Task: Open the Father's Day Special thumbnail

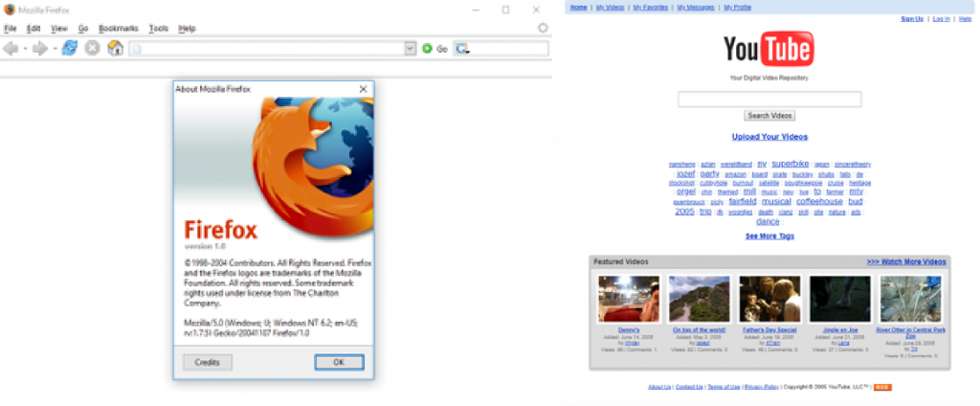Action: (770, 299)
